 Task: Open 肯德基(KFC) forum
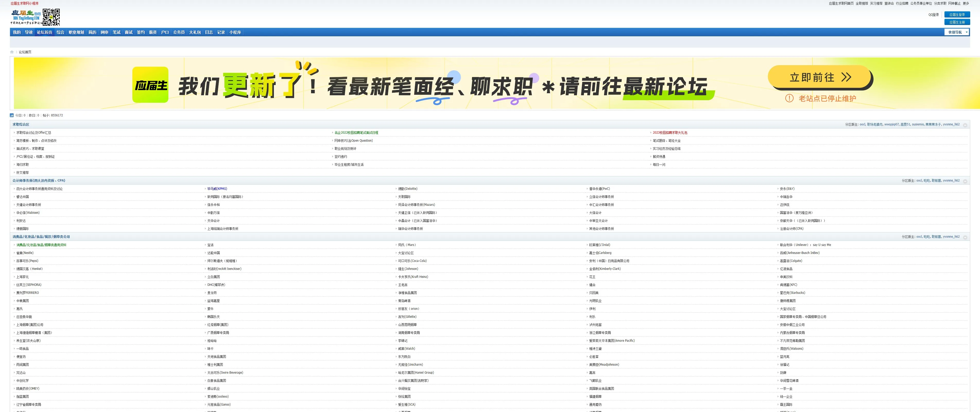coord(789,285)
